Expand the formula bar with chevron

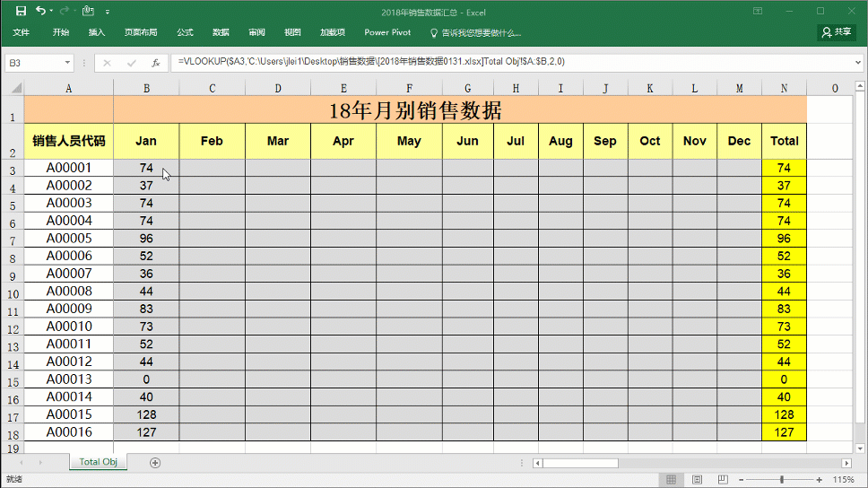[859, 63]
